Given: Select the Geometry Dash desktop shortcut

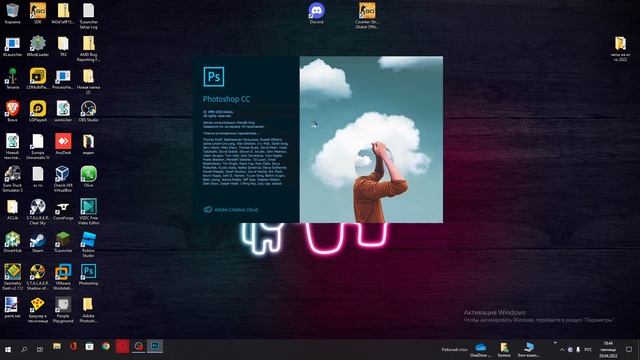Looking at the screenshot, I should (13, 277).
